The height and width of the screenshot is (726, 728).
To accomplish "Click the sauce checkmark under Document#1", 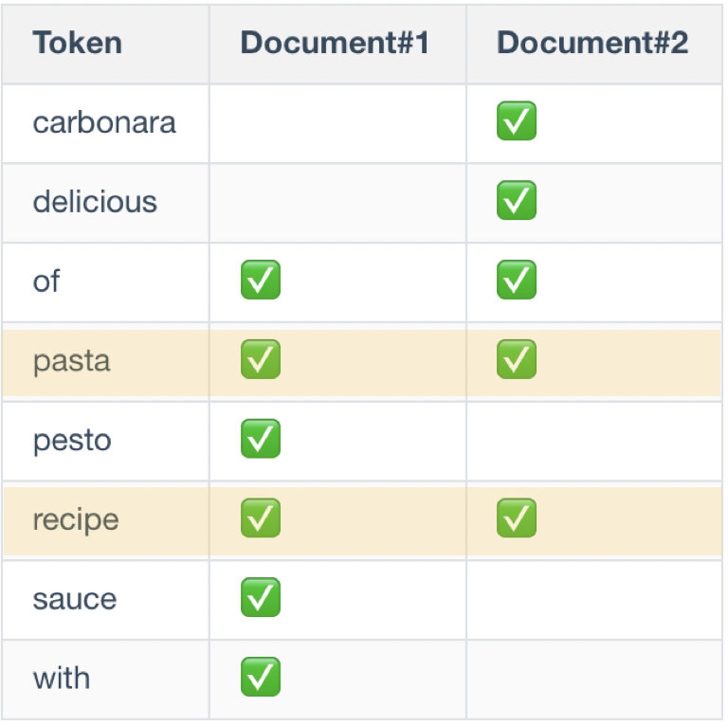I will (x=261, y=598).
